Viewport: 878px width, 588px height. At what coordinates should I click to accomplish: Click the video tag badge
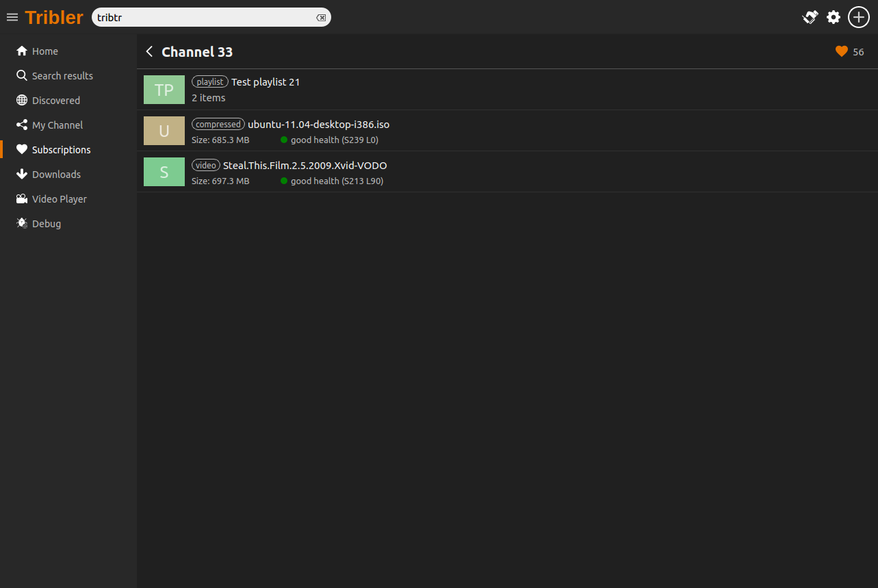(x=206, y=165)
